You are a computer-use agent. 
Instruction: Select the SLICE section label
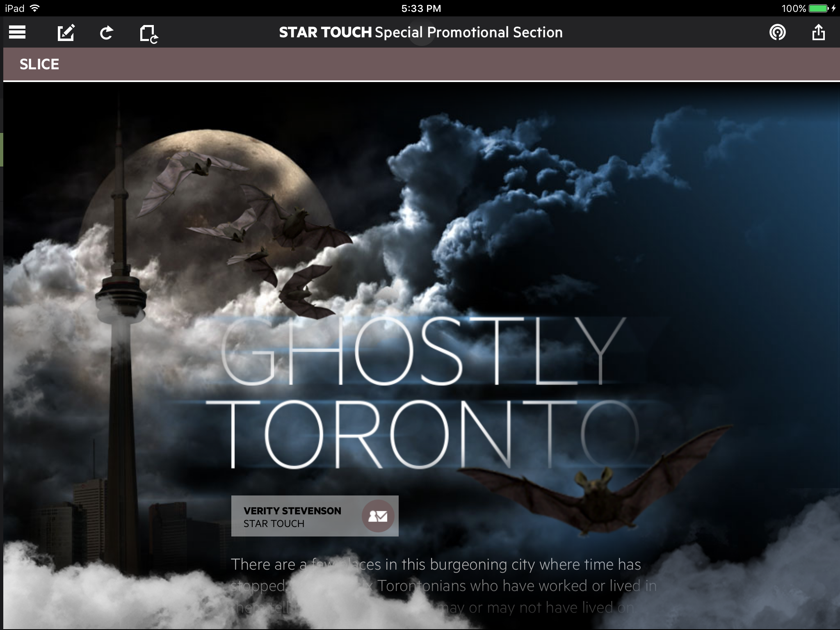(x=39, y=64)
